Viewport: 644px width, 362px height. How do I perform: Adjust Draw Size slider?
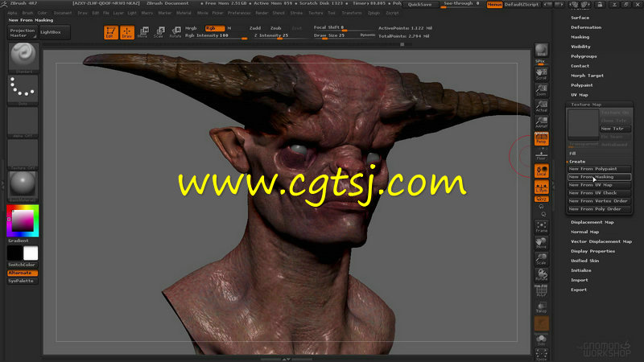(x=335, y=35)
